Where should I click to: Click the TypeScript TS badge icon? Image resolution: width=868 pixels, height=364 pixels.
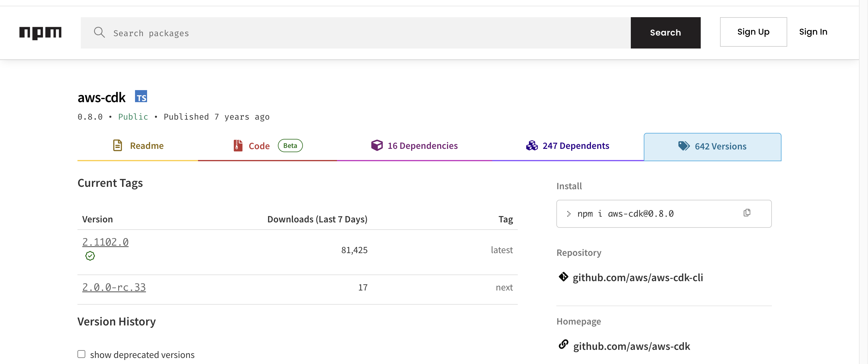click(x=141, y=96)
